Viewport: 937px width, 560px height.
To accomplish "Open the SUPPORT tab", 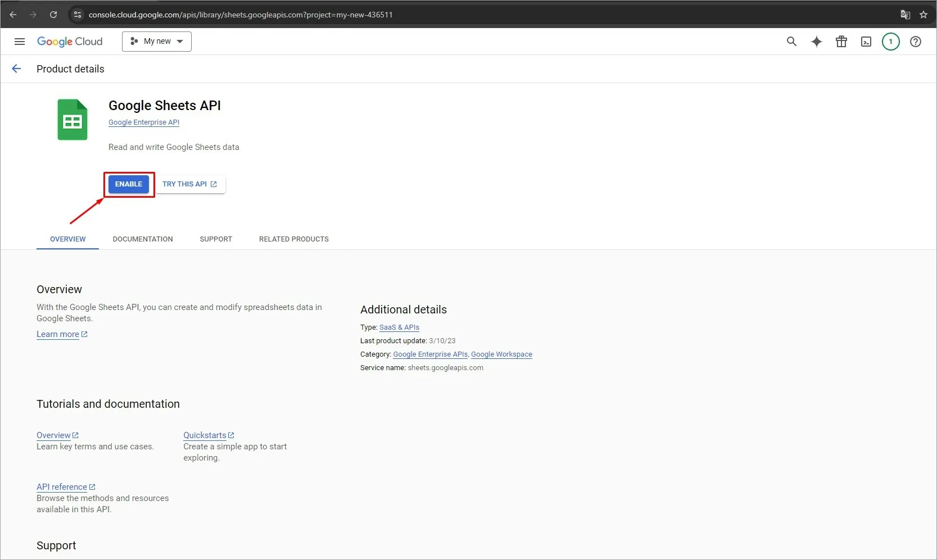I will point(216,239).
